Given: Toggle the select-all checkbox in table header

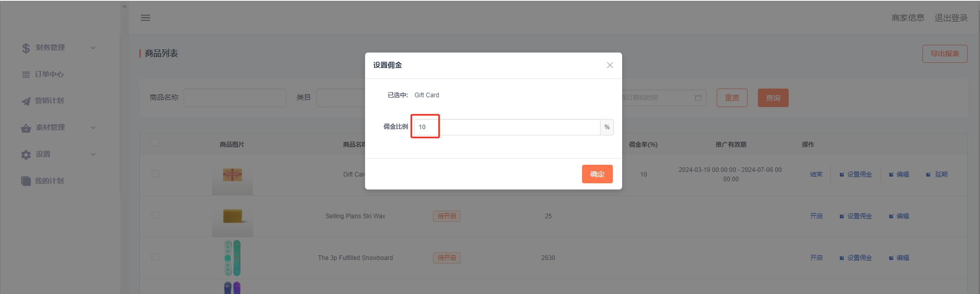Looking at the screenshot, I should pyautogui.click(x=155, y=143).
